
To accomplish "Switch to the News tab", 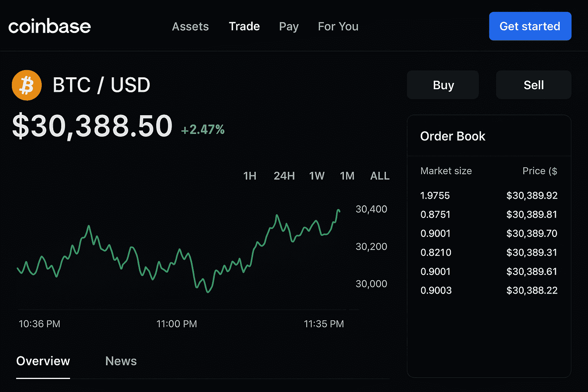I will pyautogui.click(x=121, y=361).
